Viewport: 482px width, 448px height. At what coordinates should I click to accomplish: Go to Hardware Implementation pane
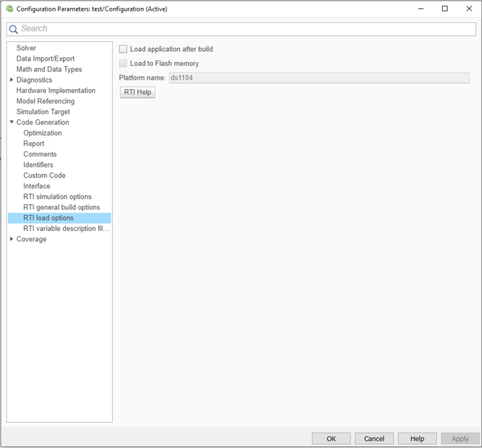[55, 90]
